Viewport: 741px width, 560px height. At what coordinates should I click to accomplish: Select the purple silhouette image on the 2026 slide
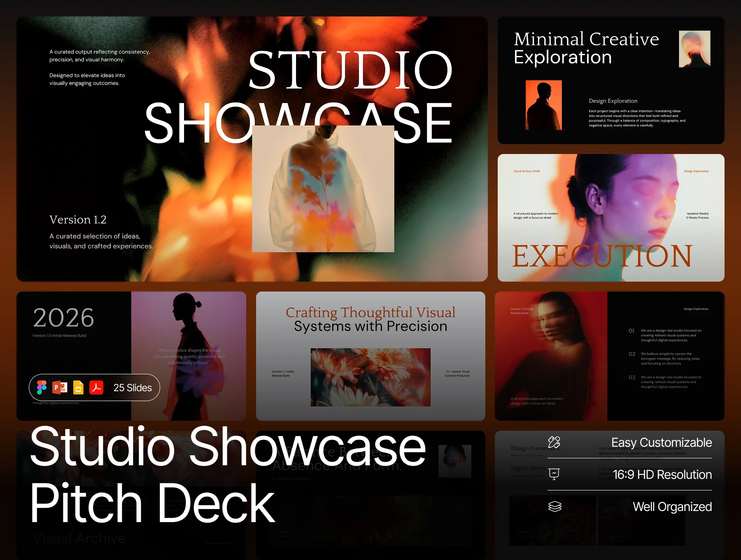tap(189, 356)
